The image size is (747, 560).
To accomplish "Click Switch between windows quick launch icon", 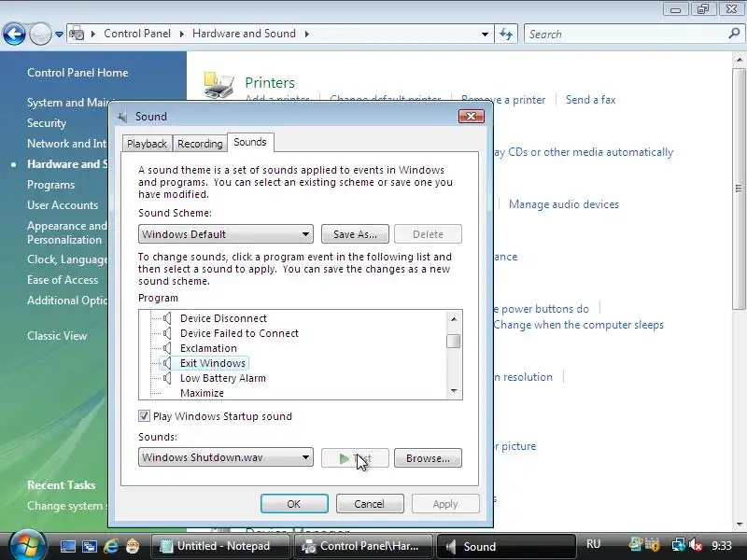I will (89, 546).
